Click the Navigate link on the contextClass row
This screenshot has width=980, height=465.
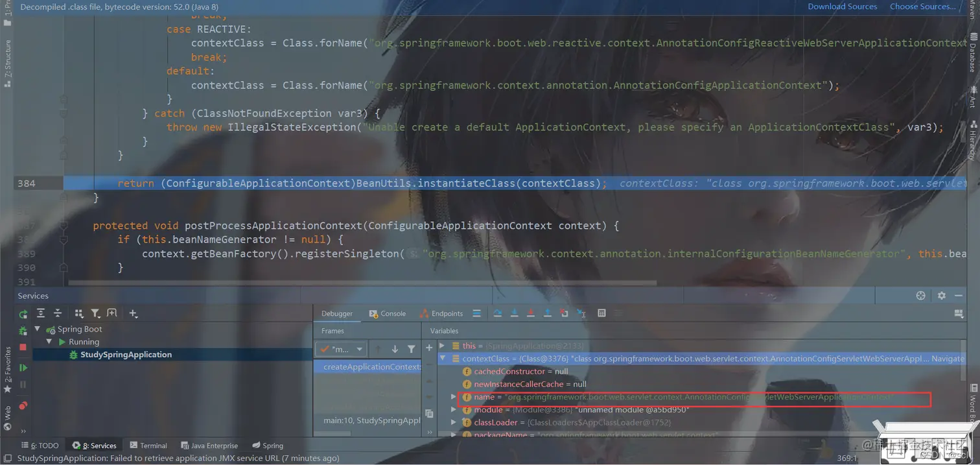point(948,359)
